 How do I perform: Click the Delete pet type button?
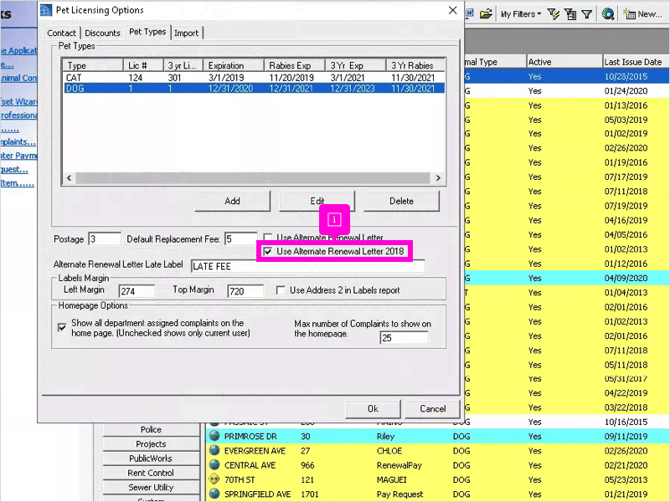tap(401, 201)
